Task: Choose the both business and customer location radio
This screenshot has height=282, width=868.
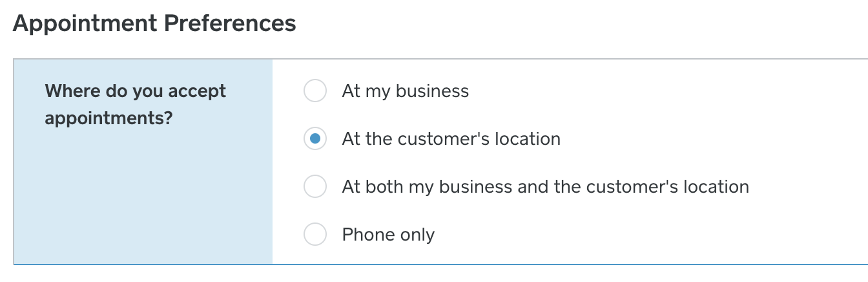Action: 315,187
